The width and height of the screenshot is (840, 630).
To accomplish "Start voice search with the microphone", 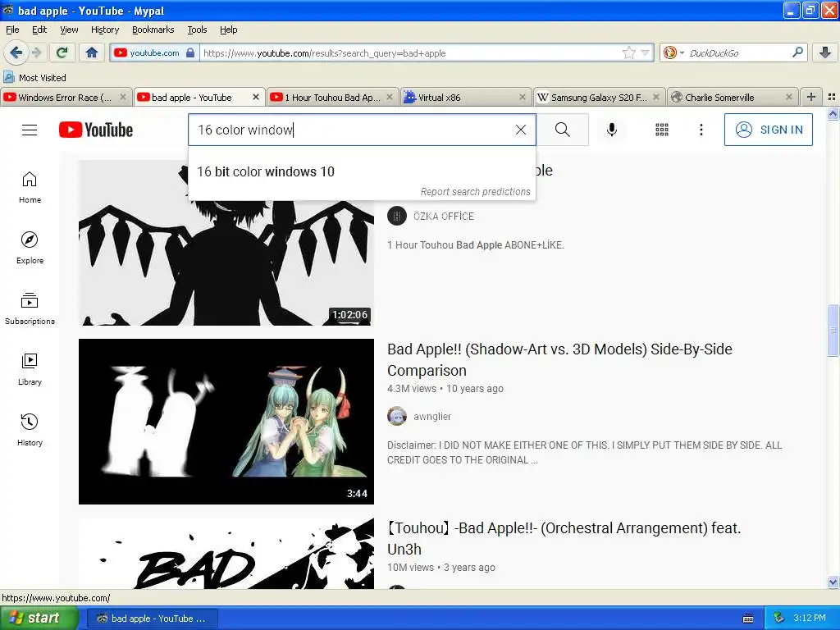I will [612, 130].
